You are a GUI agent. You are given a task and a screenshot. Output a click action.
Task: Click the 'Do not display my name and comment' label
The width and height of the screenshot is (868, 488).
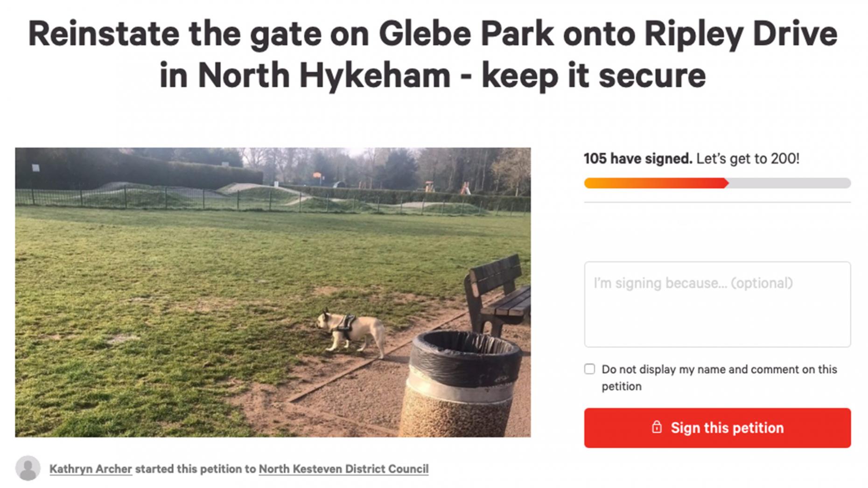(719, 378)
